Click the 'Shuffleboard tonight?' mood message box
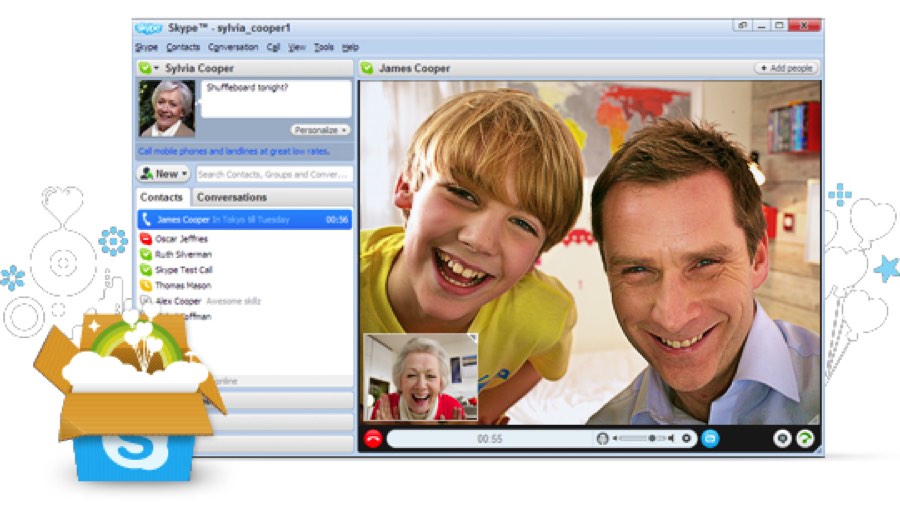The height and width of the screenshot is (513, 900). (276, 99)
